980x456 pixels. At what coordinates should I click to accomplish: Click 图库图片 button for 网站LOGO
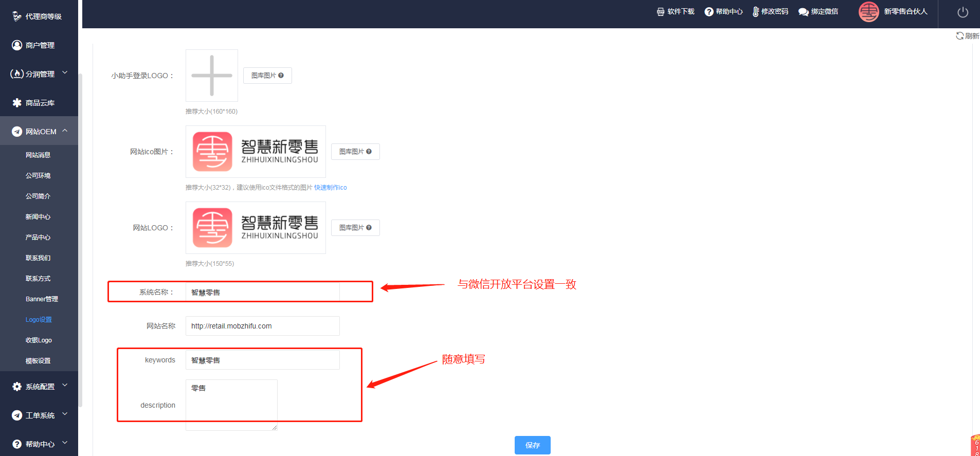click(x=355, y=228)
